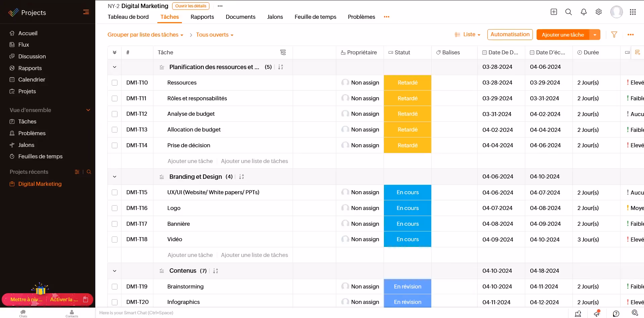Viewport: 644px width, 318px height.
Task: Open the announcements megaphone icon
Action: click(597, 313)
